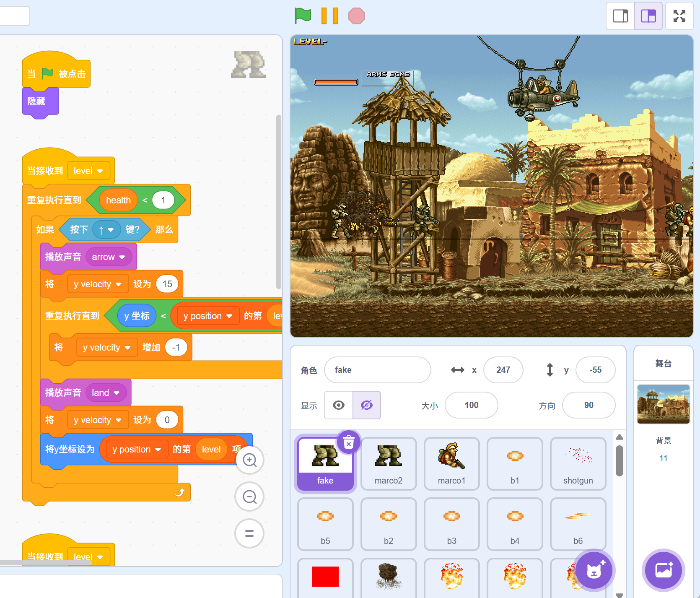Select the shotgun sprite
Viewport: 700px width, 598px height.
(578, 463)
